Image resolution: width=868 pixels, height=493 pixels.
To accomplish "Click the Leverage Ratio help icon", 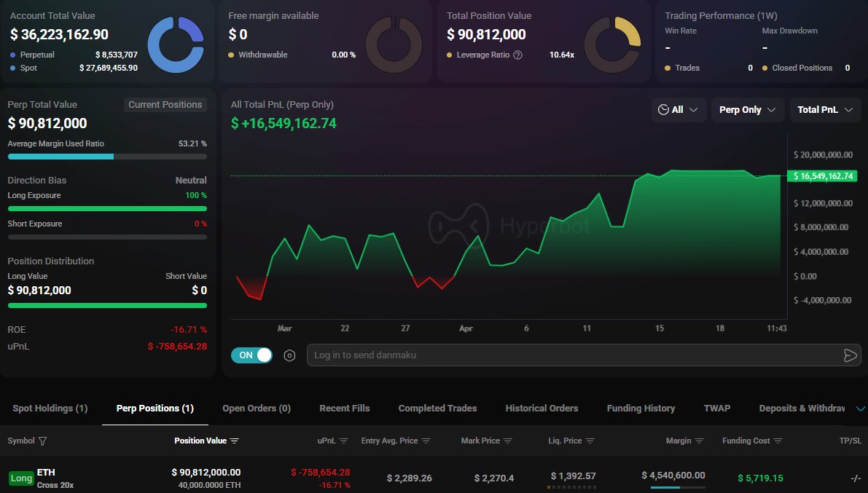I will click(x=517, y=55).
